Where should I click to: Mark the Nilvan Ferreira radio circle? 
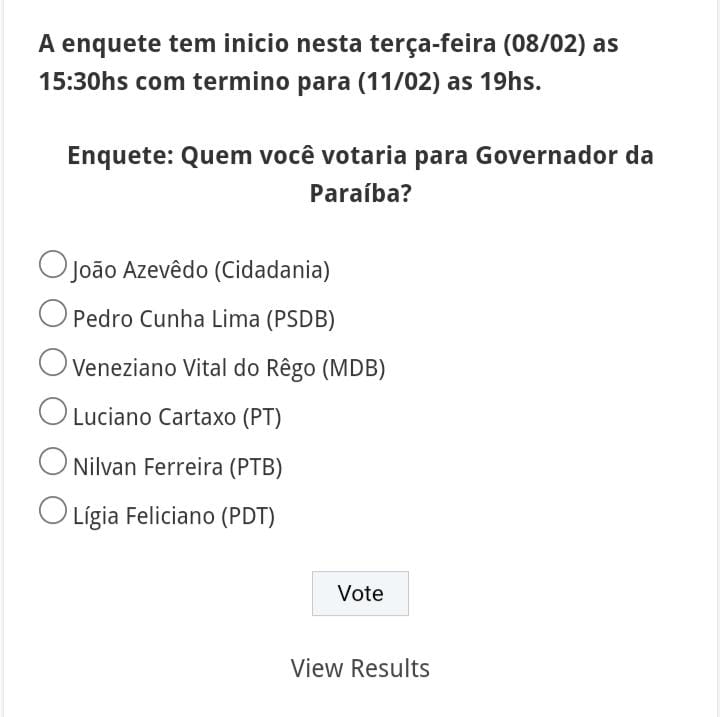click(53, 461)
